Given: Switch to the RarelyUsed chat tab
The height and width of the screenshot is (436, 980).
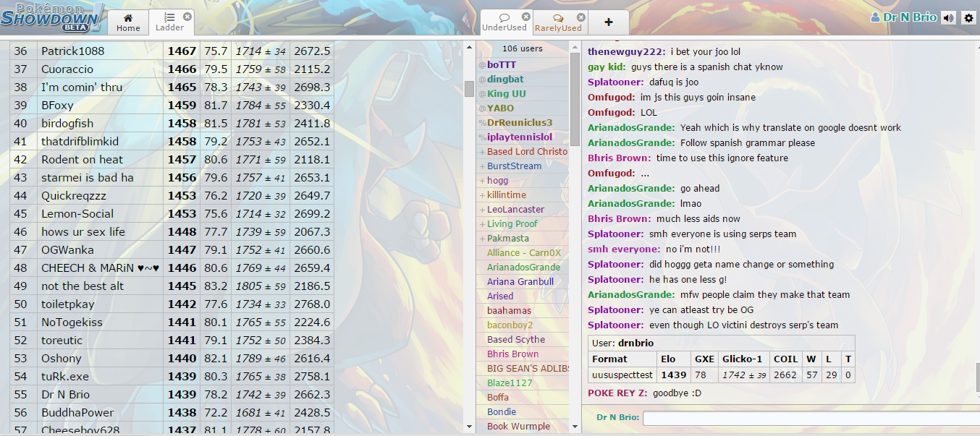Looking at the screenshot, I should point(557,28).
